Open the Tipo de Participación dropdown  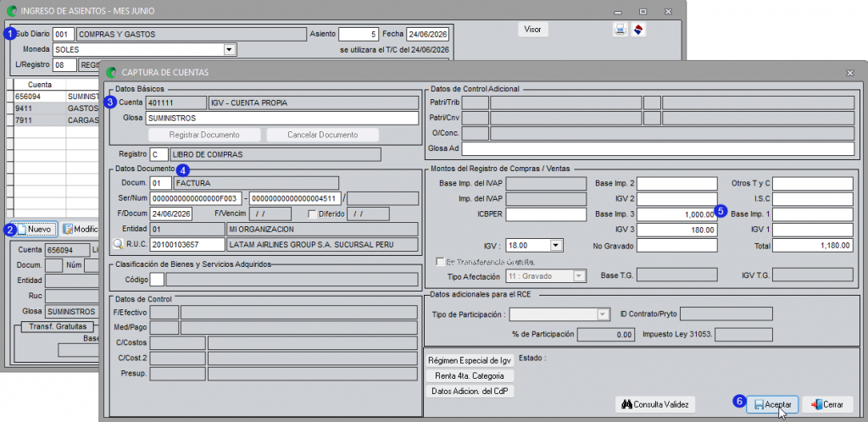604,314
